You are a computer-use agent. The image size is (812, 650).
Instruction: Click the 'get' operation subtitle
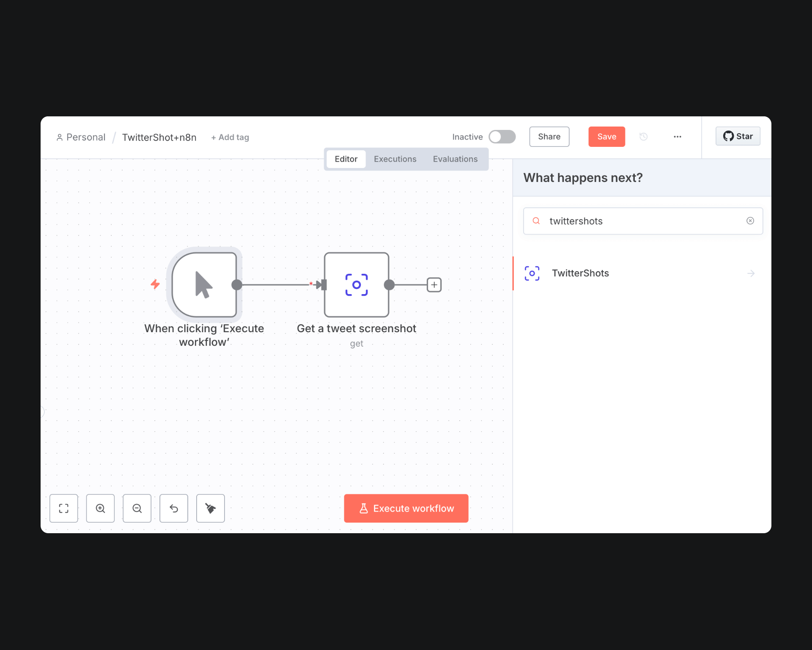[x=357, y=344]
